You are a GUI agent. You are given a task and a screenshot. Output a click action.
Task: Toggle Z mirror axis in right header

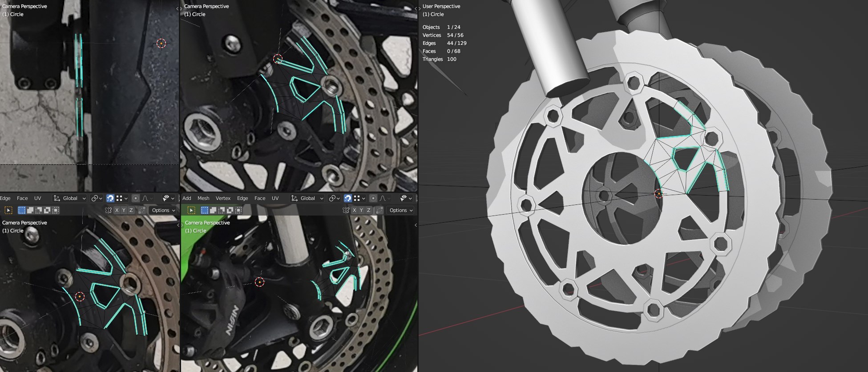(368, 210)
